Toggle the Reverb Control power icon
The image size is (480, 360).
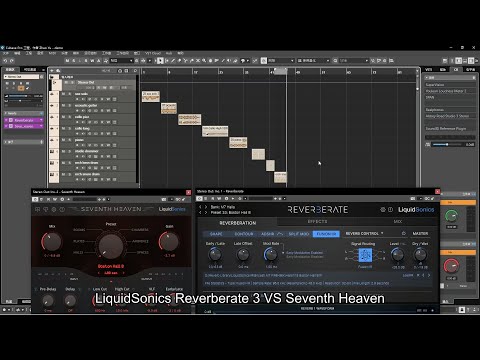pos(404,233)
